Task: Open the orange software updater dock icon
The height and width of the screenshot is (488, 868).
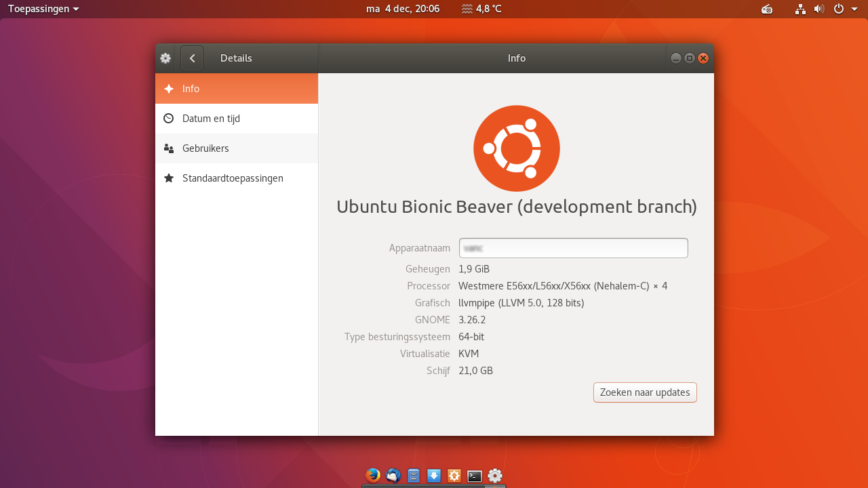Action: pos(454,476)
